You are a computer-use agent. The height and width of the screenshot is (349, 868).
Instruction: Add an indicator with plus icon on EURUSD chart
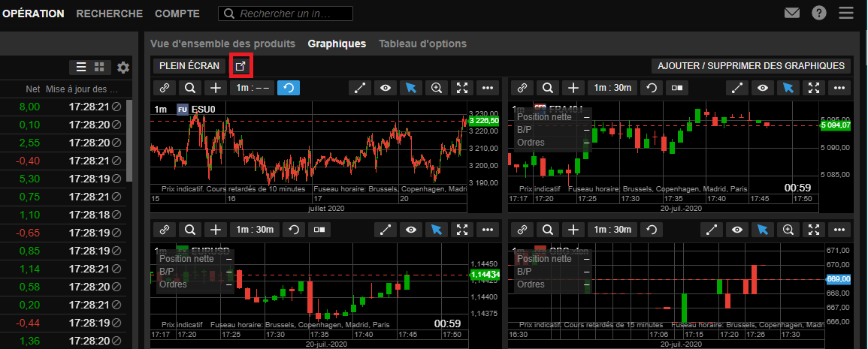[216, 230]
